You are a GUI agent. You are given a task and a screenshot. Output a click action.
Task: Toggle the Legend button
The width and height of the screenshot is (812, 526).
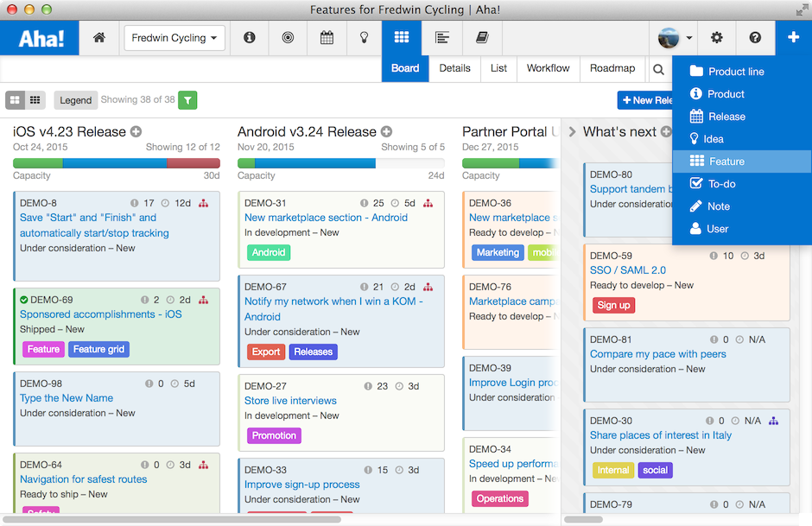[x=76, y=100]
